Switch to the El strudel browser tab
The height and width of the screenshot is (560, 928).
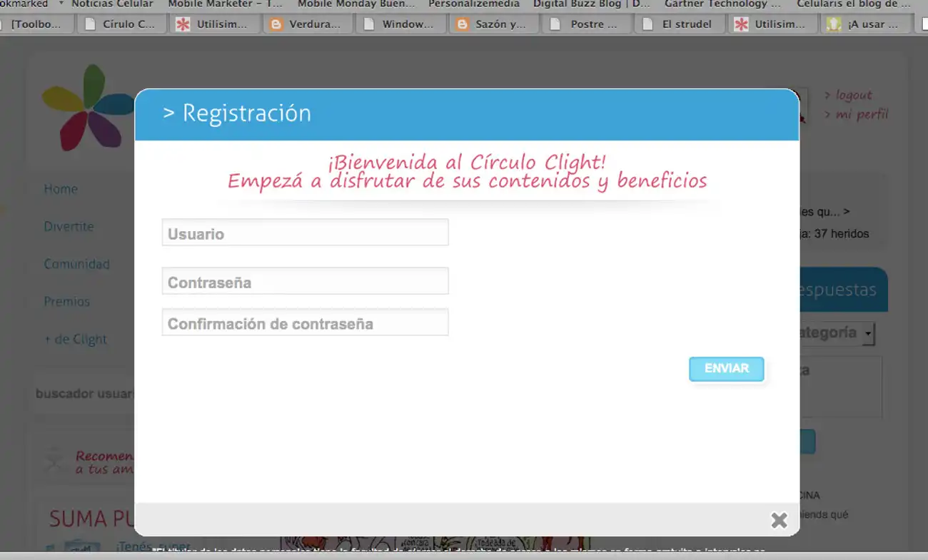pyautogui.click(x=680, y=24)
